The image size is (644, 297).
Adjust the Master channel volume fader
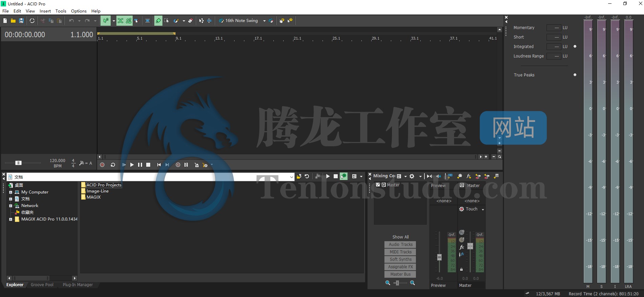click(x=470, y=246)
